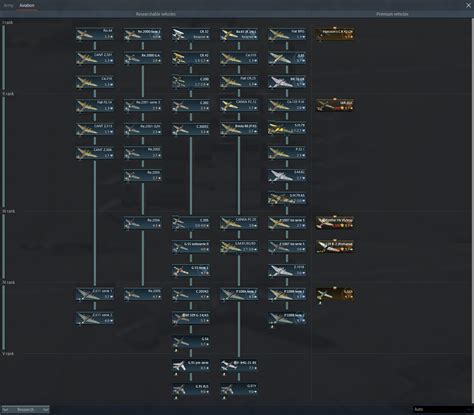The width and height of the screenshot is (474, 415).
Task: Select the CANSA FC.12 aircraft
Action: (x=239, y=105)
